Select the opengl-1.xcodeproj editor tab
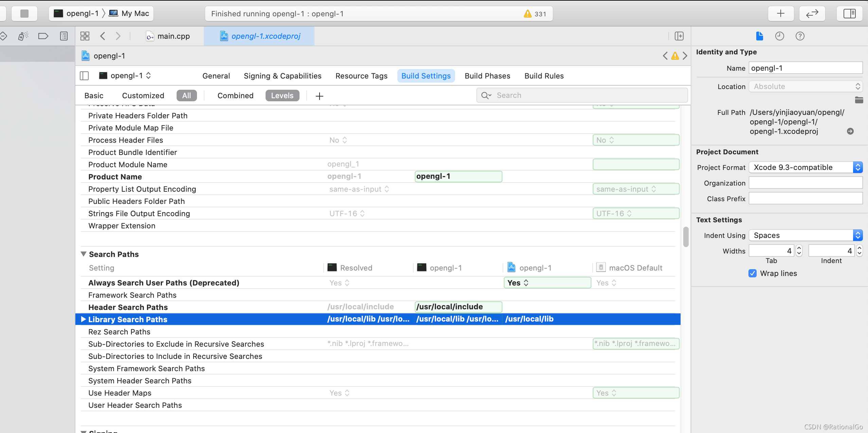The width and height of the screenshot is (868, 433). [x=259, y=36]
